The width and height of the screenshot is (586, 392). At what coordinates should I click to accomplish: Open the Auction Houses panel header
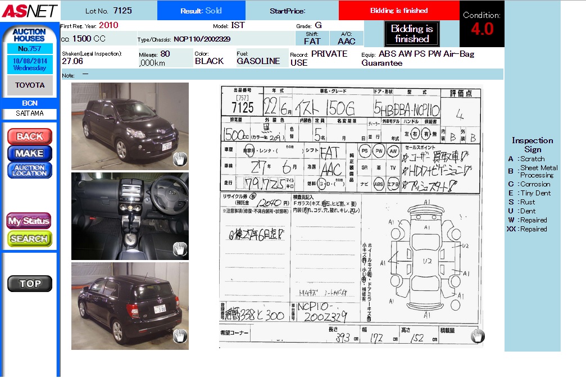tap(29, 35)
